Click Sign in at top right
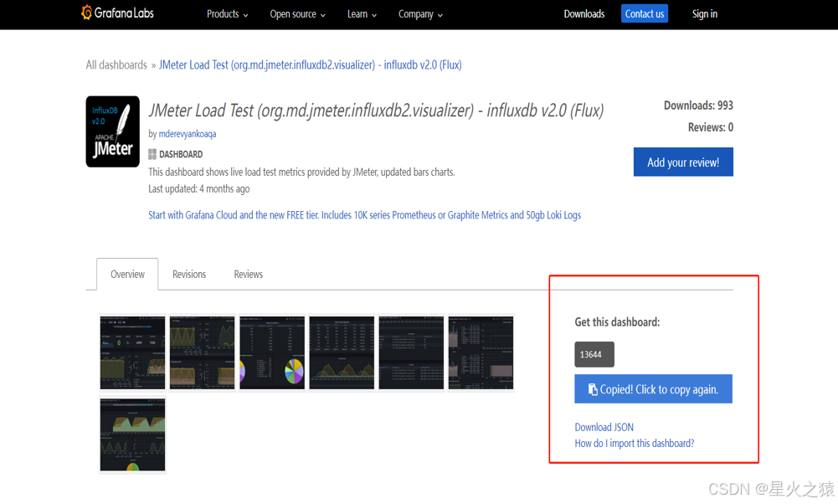 tap(704, 14)
